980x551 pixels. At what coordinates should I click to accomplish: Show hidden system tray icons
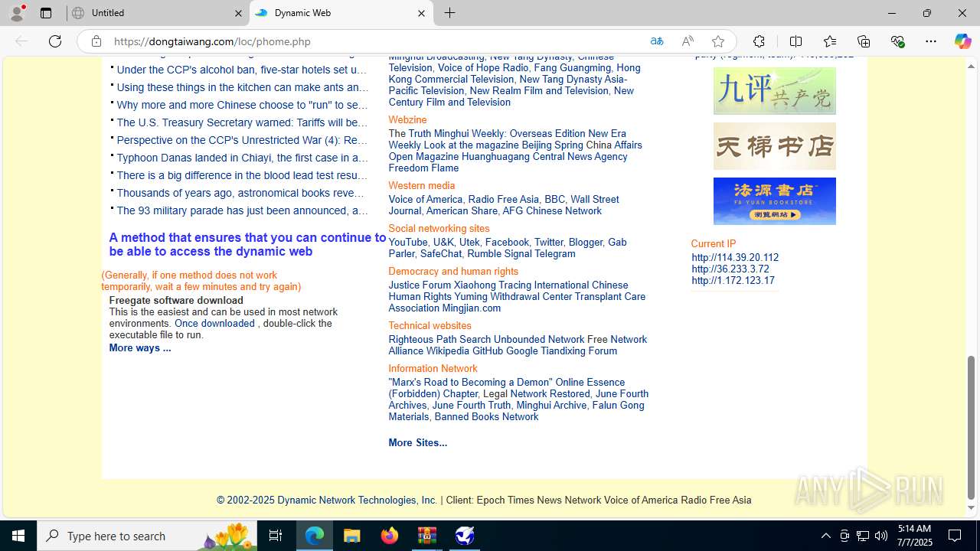click(825, 536)
